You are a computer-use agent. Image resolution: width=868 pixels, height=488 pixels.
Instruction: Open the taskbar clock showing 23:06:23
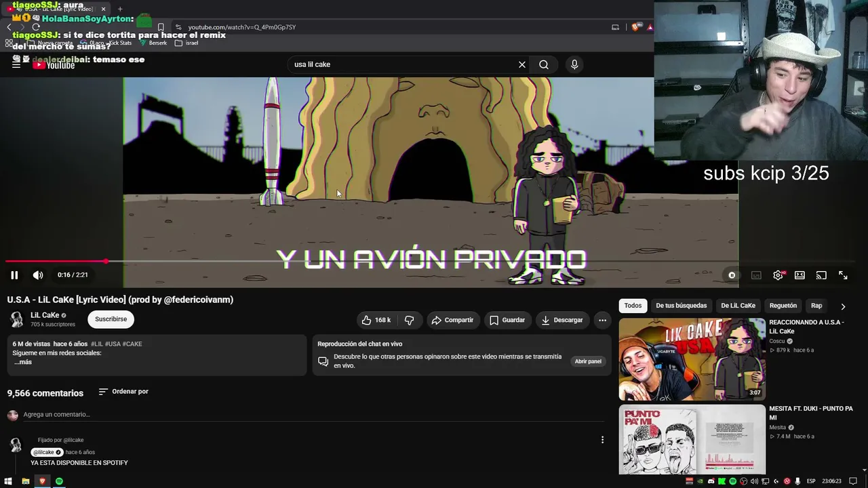point(831,481)
